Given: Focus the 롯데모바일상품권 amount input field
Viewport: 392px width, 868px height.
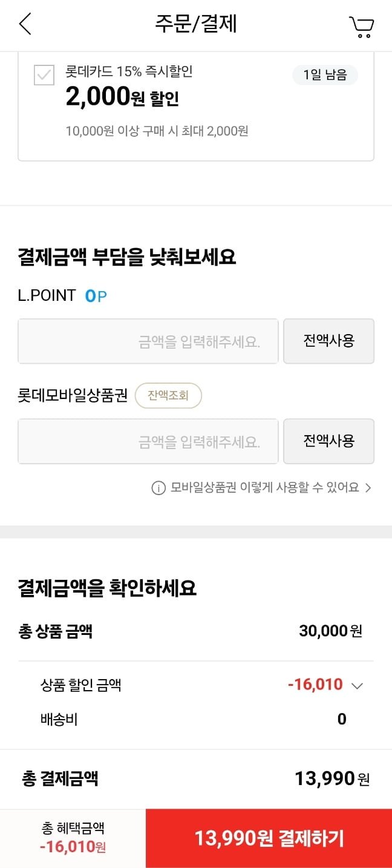Looking at the screenshot, I should (148, 441).
